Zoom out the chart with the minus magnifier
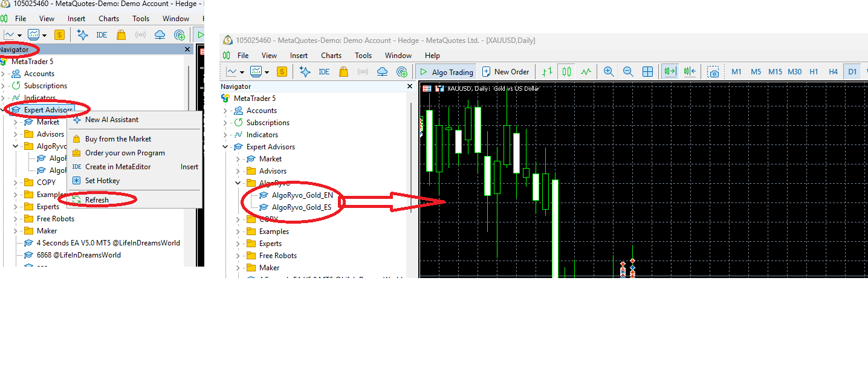This screenshot has width=868, height=376. pyautogui.click(x=628, y=71)
